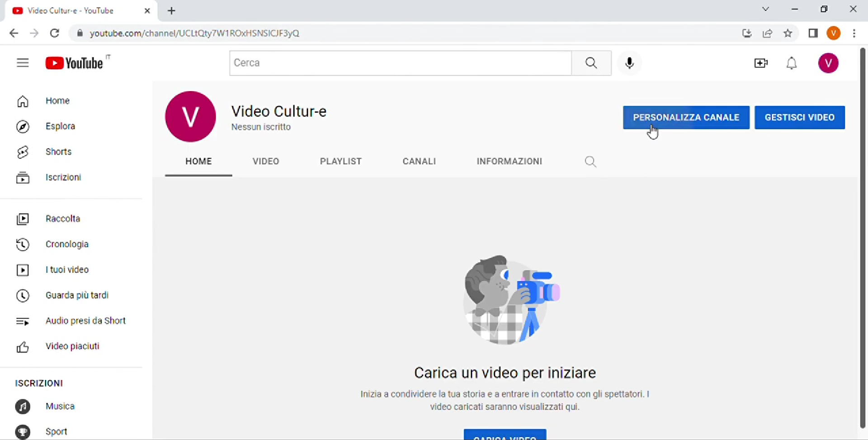Open Video piaciuti via thumbs-up icon

click(23, 346)
